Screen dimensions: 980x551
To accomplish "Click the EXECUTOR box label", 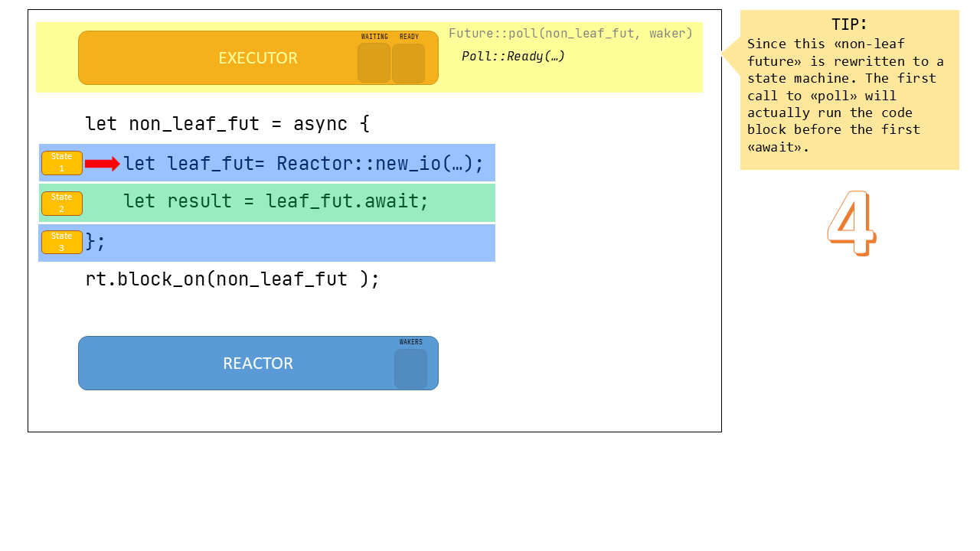I will tap(258, 58).
